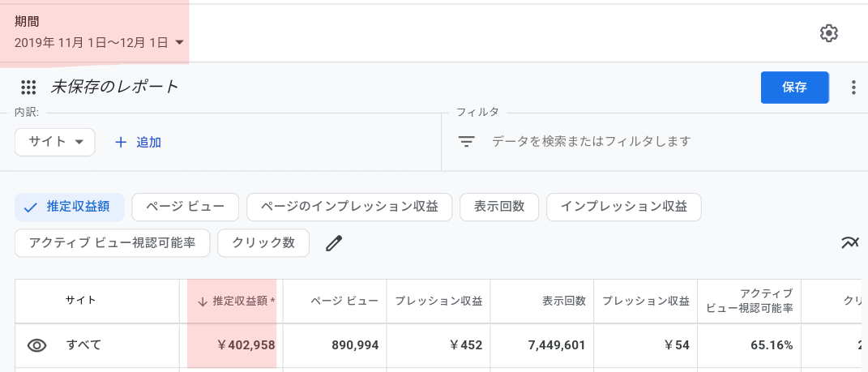868x372 pixels.
Task: Click the データを検索またはフィルタします field
Action: coord(592,142)
